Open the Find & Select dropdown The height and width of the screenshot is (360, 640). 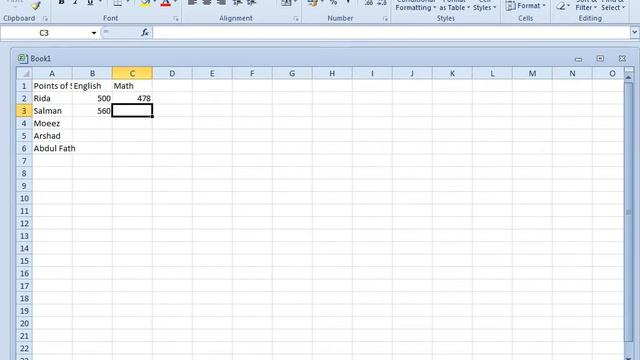(x=613, y=5)
